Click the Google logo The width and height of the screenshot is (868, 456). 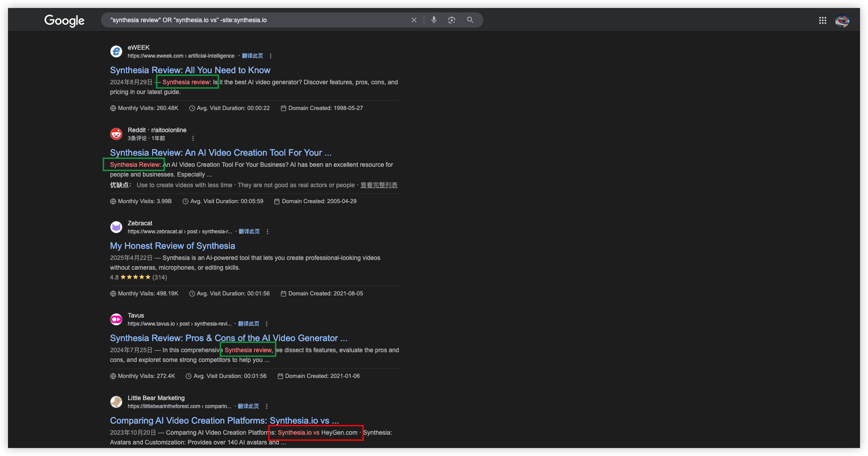(x=64, y=20)
